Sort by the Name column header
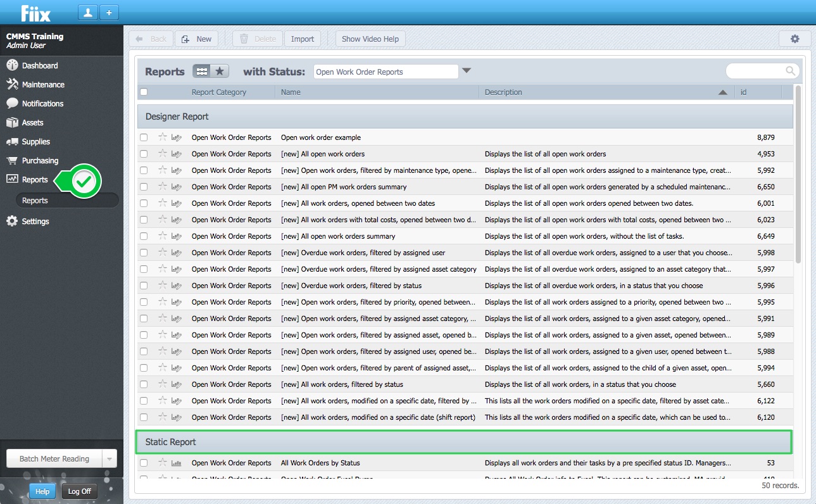 tap(291, 92)
